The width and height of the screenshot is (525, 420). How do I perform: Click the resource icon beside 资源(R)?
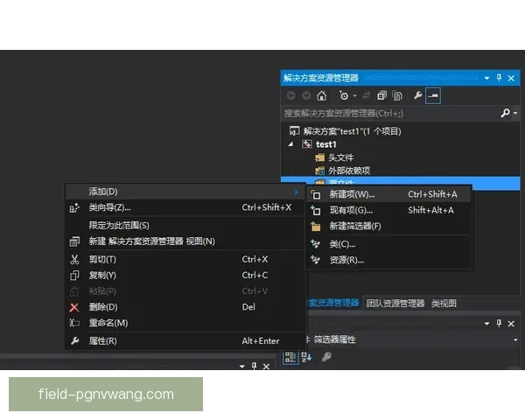[x=315, y=260]
